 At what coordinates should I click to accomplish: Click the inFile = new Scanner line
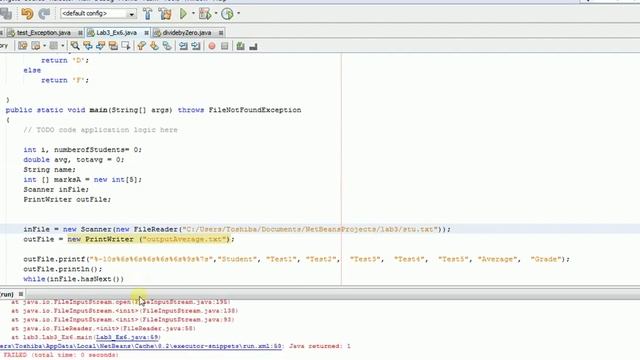pyautogui.click(x=237, y=229)
